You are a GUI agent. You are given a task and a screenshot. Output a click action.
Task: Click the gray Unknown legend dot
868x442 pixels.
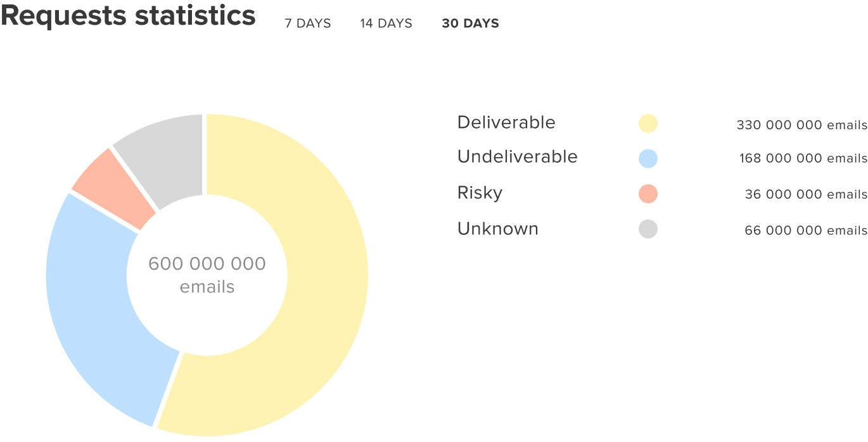tap(648, 229)
